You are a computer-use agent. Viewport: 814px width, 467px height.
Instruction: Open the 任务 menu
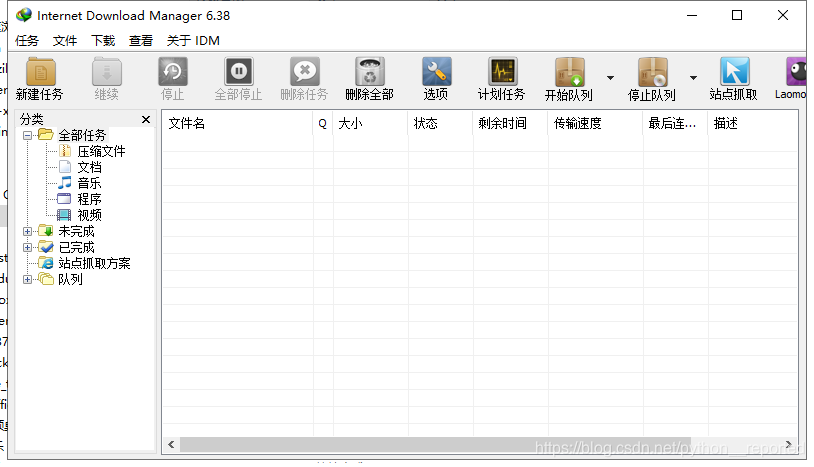[x=27, y=40]
